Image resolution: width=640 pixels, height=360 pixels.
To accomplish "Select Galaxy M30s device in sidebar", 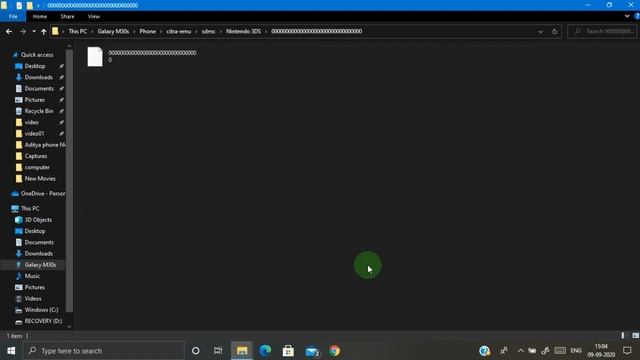I will 40,265.
